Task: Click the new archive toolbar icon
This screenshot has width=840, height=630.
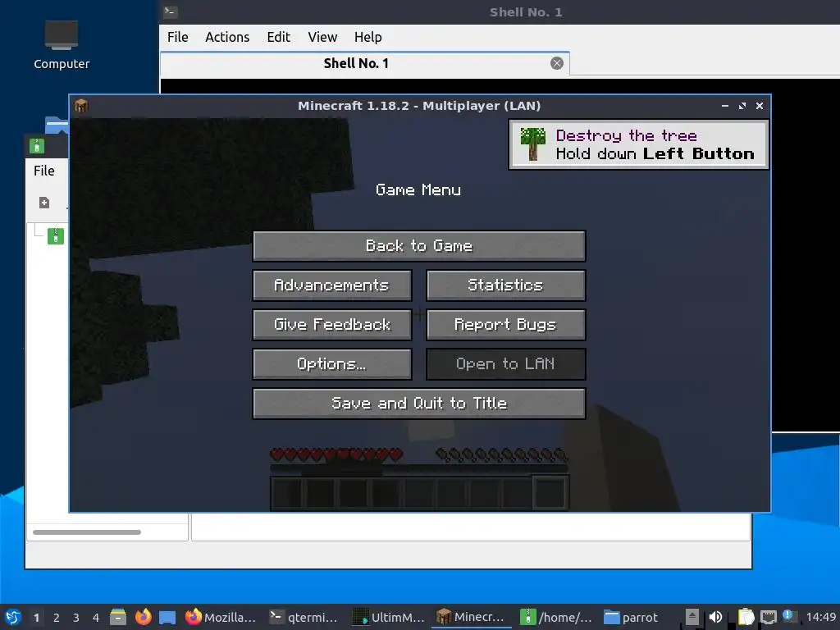Action: pyautogui.click(x=44, y=203)
